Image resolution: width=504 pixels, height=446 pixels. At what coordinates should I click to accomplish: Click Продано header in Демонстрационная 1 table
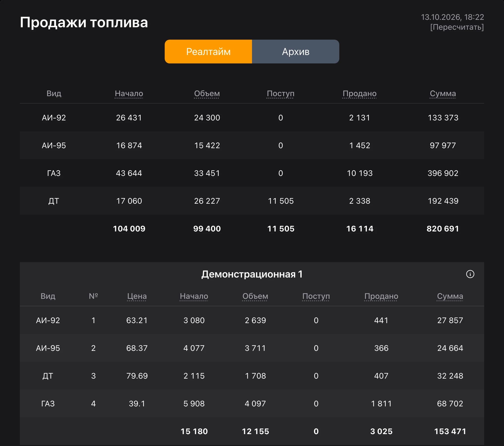(x=381, y=296)
